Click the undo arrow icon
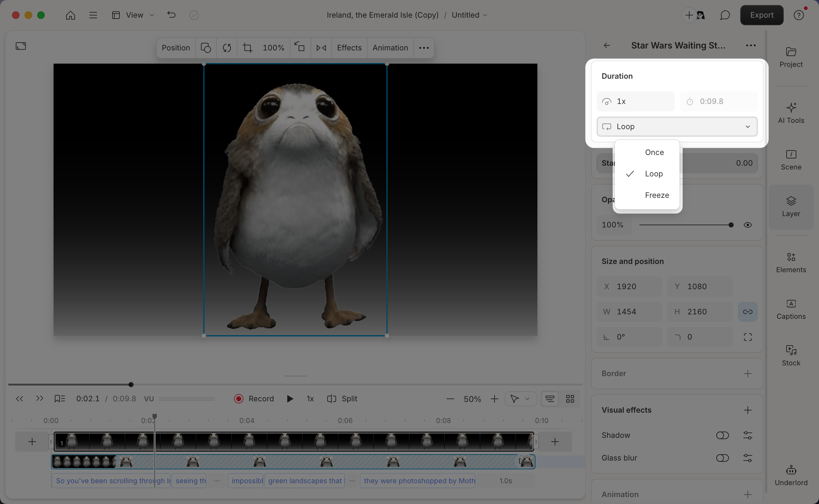This screenshot has height=504, width=819. point(171,15)
